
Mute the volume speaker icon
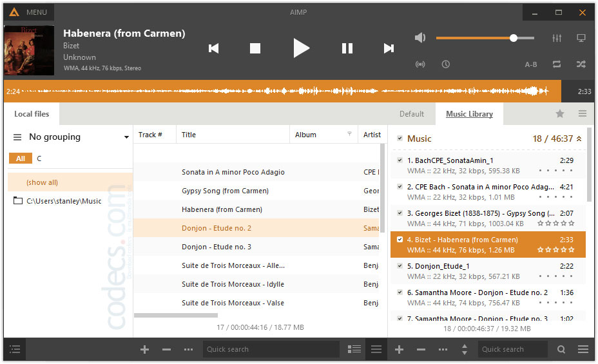(420, 37)
